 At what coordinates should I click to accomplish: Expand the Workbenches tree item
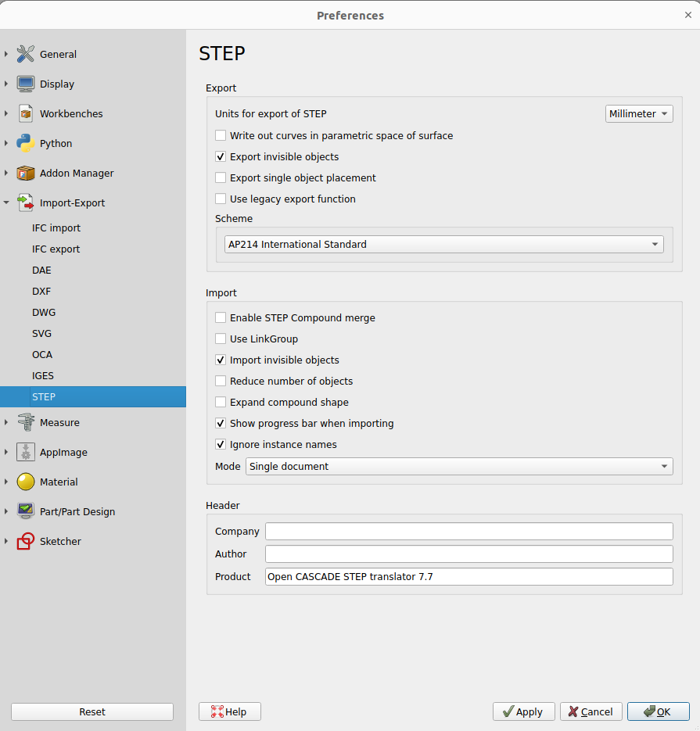click(x=7, y=113)
